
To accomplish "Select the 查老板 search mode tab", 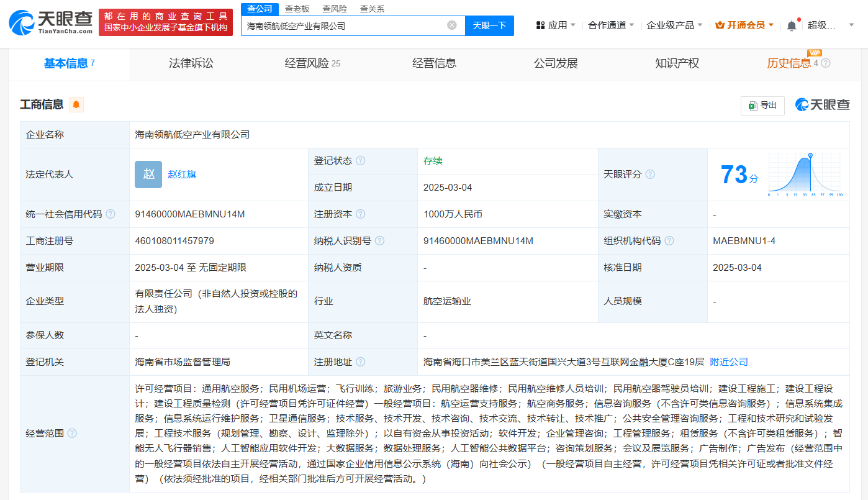I will 297,9.
